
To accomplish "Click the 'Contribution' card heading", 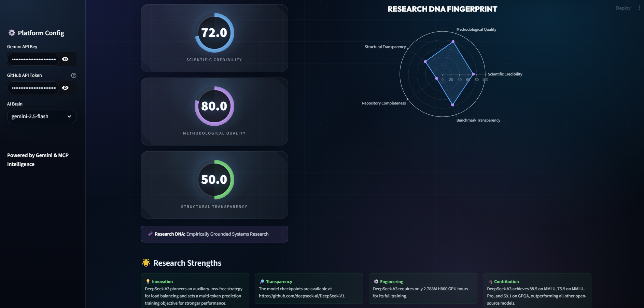I will (506, 282).
